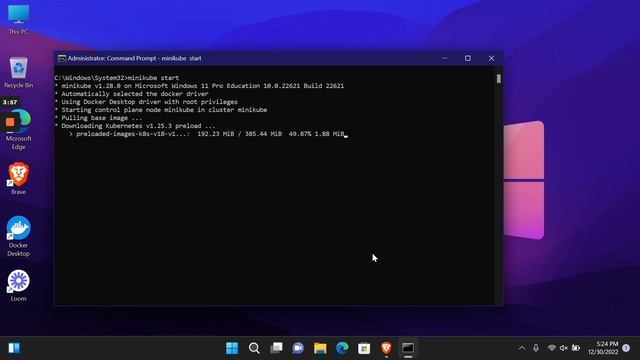Viewport: 640px width, 360px height.
Task: Click the 'Downloading Kubernetes v1.25.3 preload' line
Action: [x=135, y=126]
